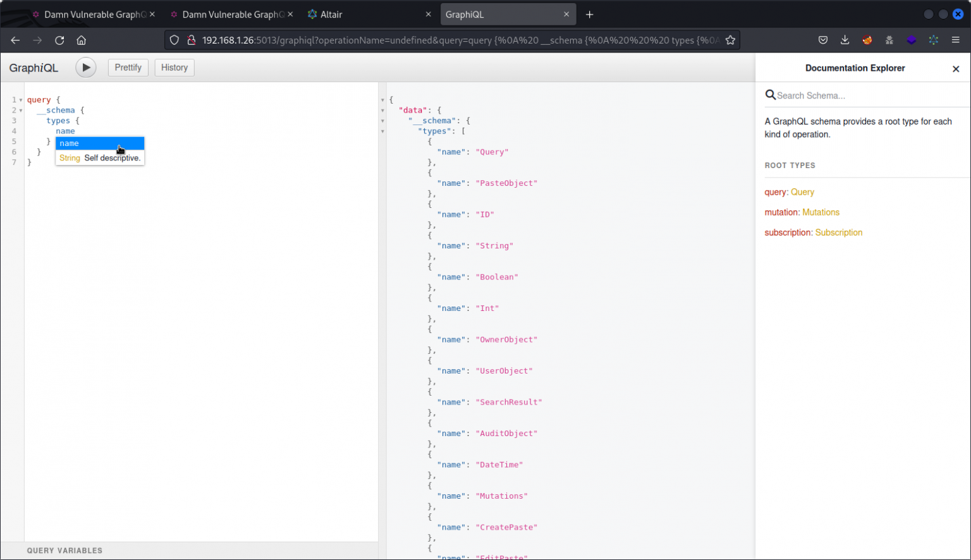Bookmark this page with the star
Viewport: 971px width, 560px height.
pyautogui.click(x=730, y=40)
